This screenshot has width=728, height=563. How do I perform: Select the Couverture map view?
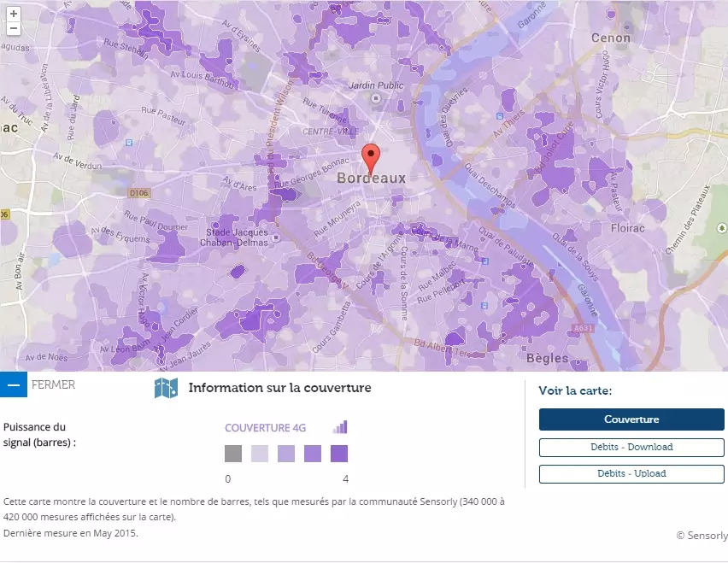point(631,419)
